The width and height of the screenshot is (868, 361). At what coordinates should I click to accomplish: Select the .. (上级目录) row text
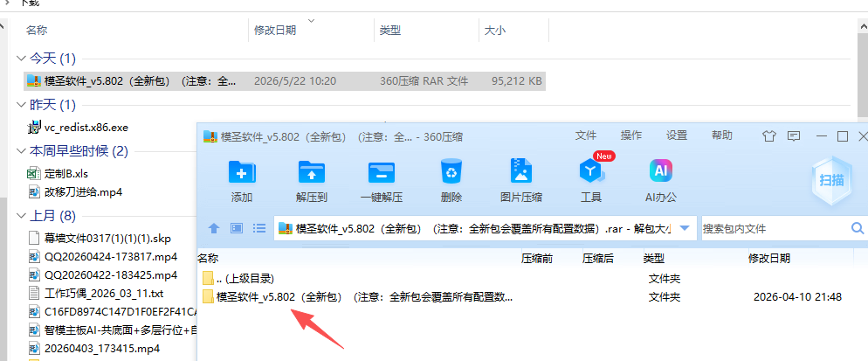[245, 278]
